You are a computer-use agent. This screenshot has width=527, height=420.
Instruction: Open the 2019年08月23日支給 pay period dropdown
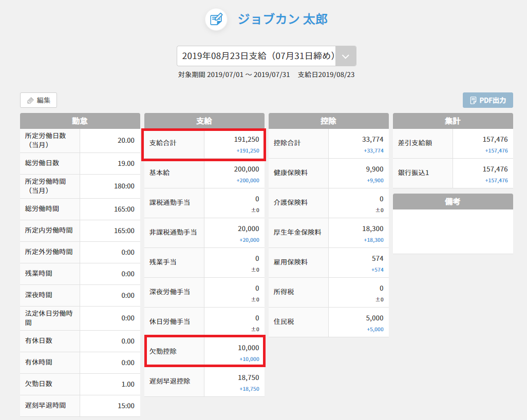coord(257,56)
